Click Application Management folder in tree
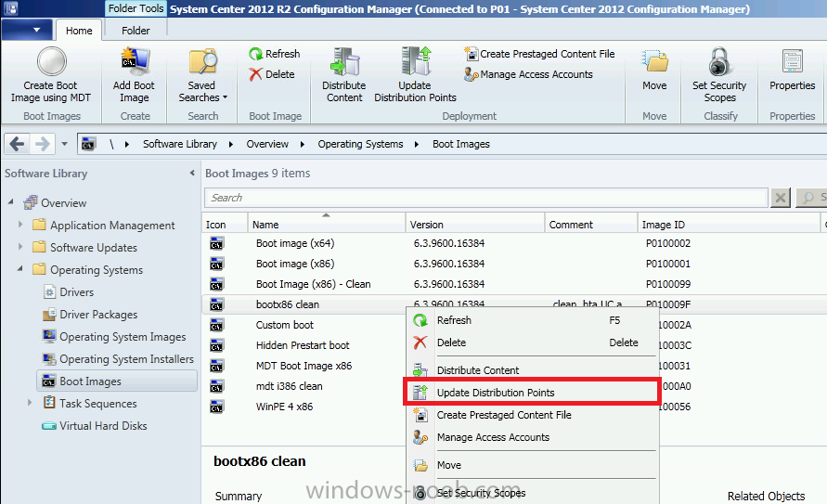This screenshot has height=504, width=827. click(x=103, y=226)
